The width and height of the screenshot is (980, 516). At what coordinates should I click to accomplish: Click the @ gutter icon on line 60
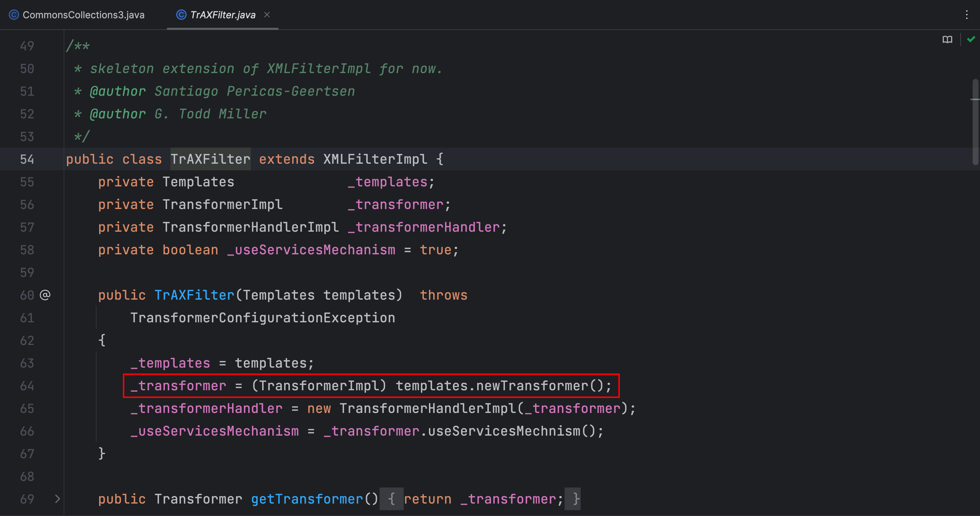pos(45,295)
